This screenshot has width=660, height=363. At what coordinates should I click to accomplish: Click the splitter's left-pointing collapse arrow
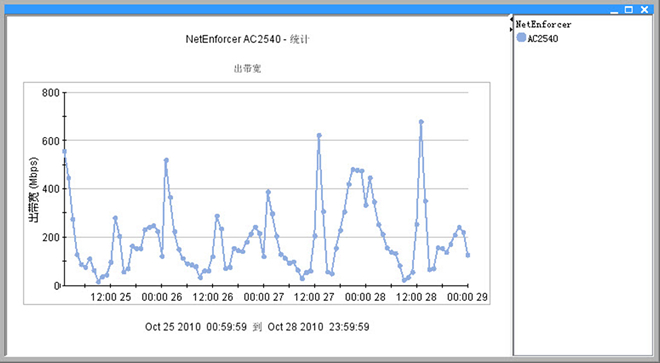point(511,19)
